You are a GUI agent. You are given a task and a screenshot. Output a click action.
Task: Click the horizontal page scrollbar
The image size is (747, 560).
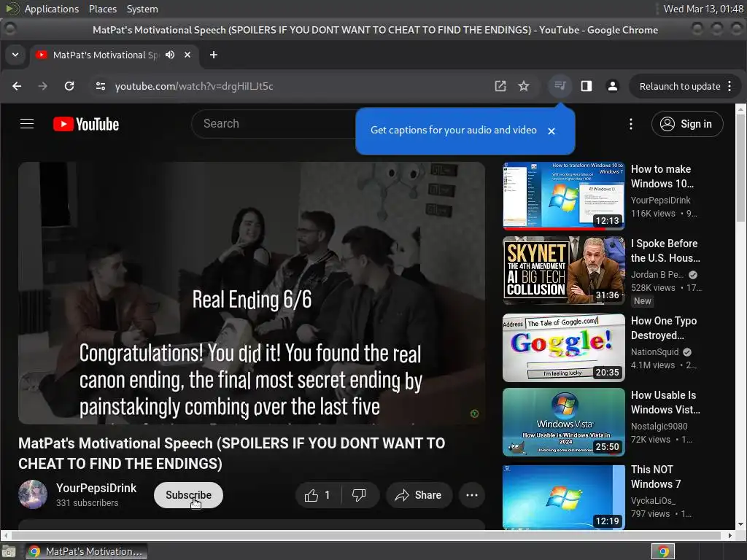[x=368, y=536]
